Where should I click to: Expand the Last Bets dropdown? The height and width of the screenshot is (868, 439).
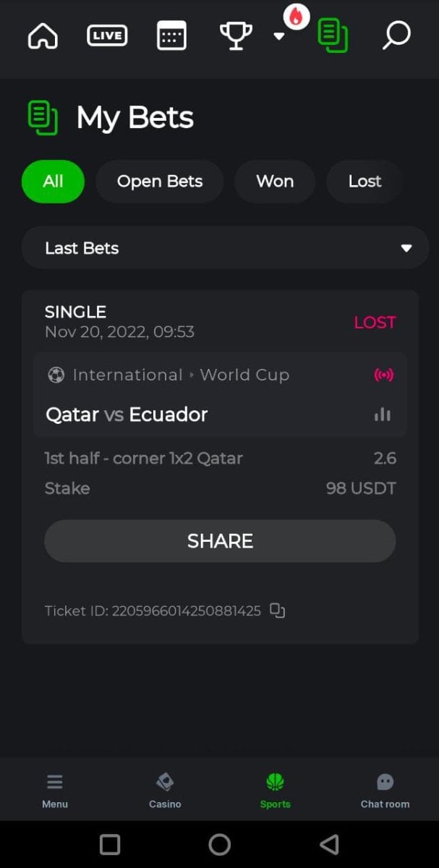pos(225,248)
